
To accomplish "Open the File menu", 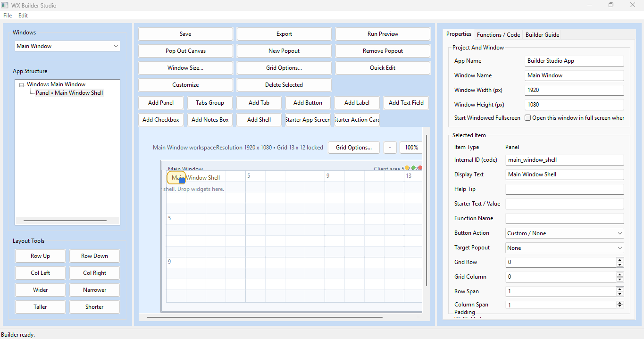I will click(x=8, y=16).
